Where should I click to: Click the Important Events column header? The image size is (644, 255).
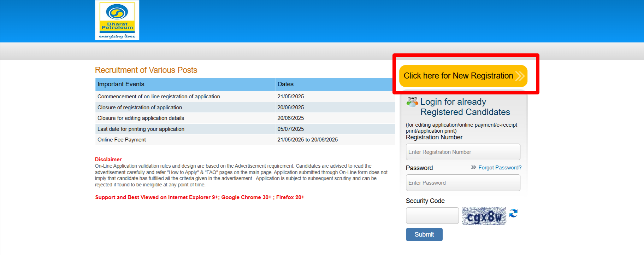click(x=121, y=84)
